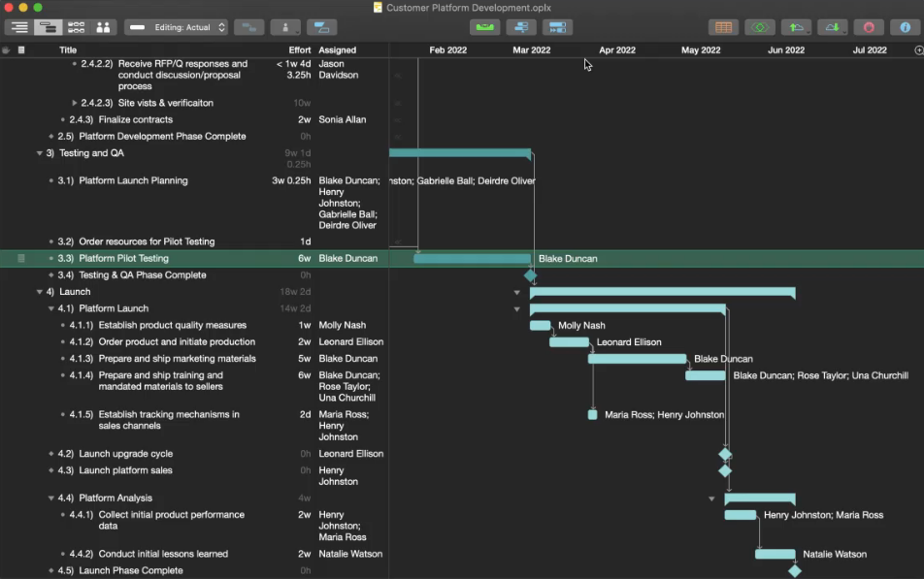
Task: Click the red Violations stop-hand icon
Action: [869, 27]
